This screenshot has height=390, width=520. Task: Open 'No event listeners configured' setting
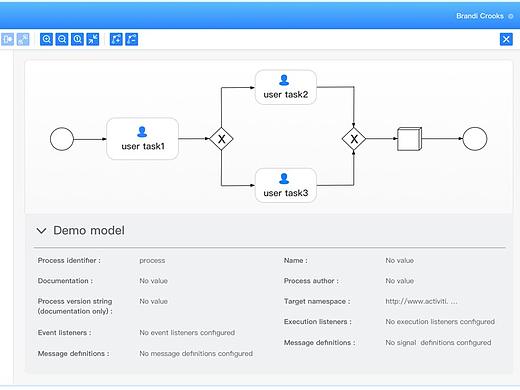(x=187, y=333)
